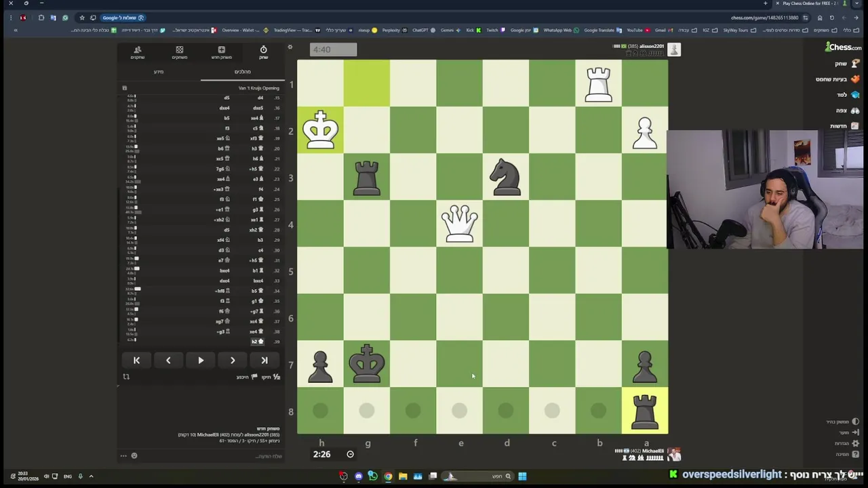Open File Explorer from the taskbar
The width and height of the screenshot is (868, 488).
coord(403,476)
